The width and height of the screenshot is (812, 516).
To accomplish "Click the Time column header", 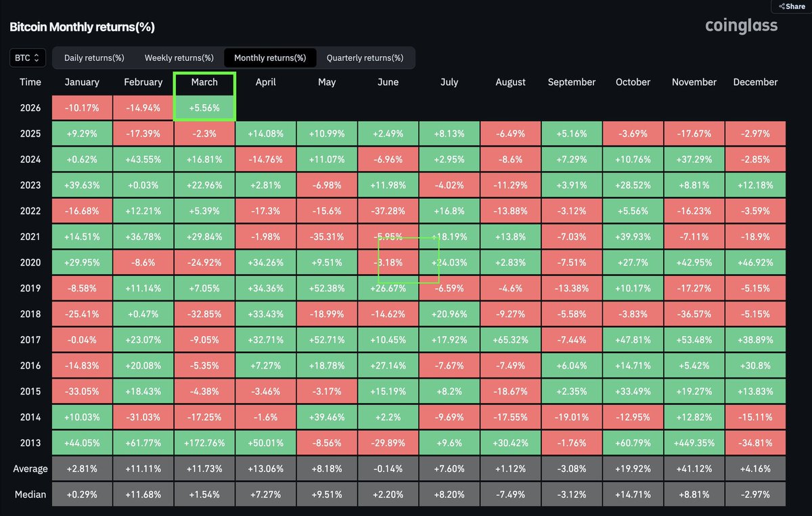I will [x=30, y=82].
